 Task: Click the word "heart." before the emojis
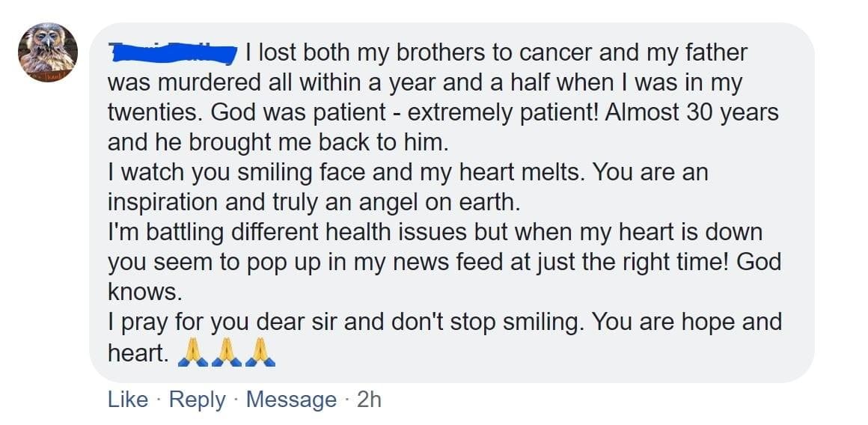(x=138, y=352)
